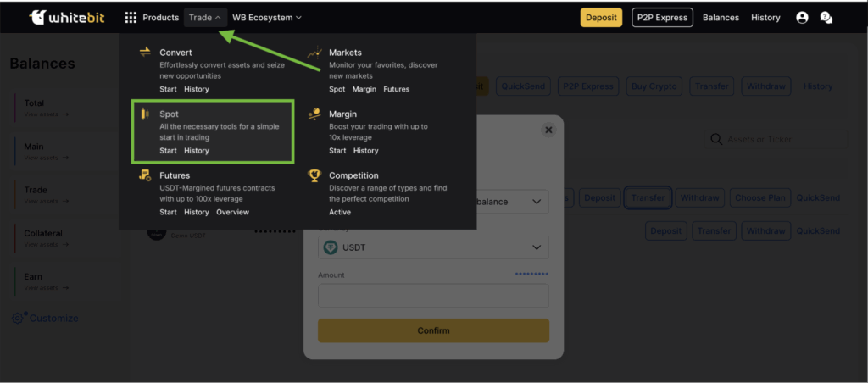
Task: Click Spot link under Markets
Action: (337, 89)
